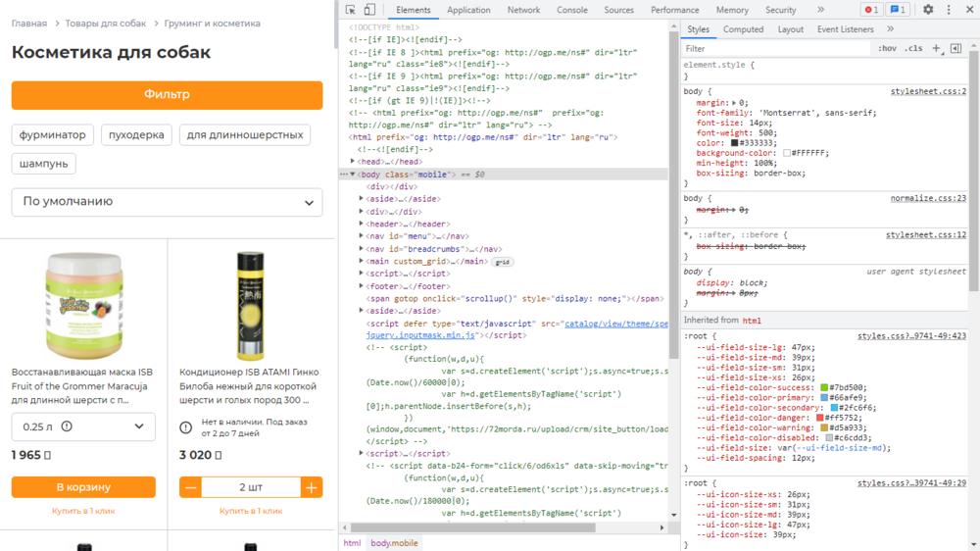This screenshot has width=980, height=551.
Task: Click the grid badge on main element
Action: 503,262
